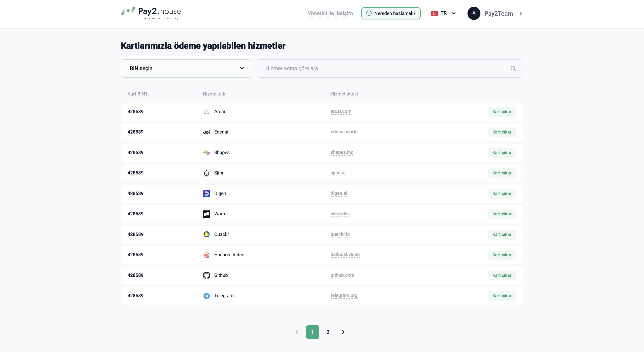Click Kart çıkar for Edenai
The height and width of the screenshot is (352, 644).
tap(502, 132)
